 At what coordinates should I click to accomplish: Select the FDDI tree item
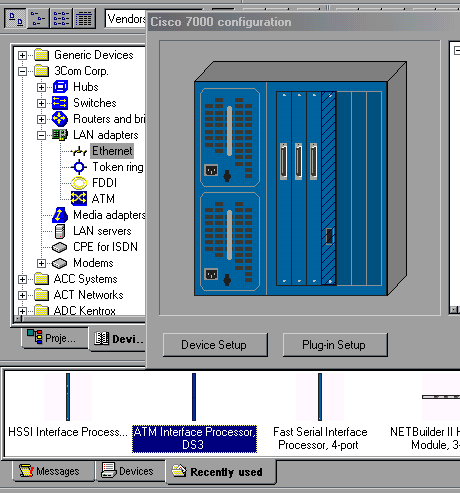[104, 183]
